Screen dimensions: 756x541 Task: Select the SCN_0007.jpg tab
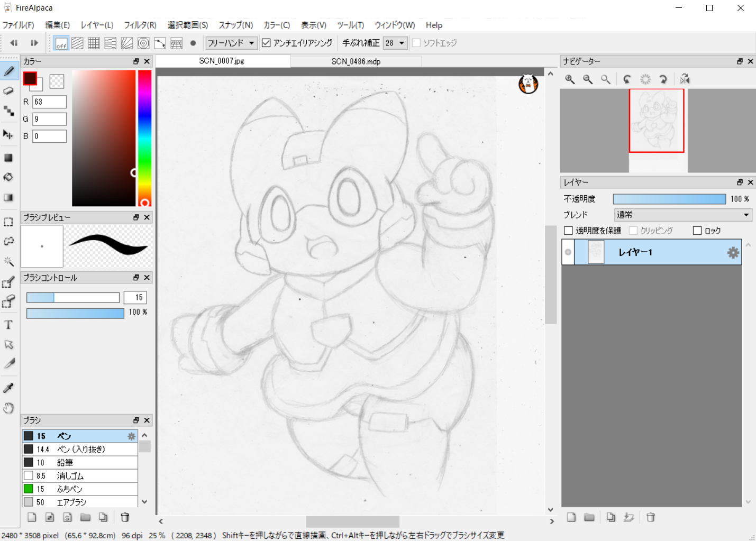[222, 61]
